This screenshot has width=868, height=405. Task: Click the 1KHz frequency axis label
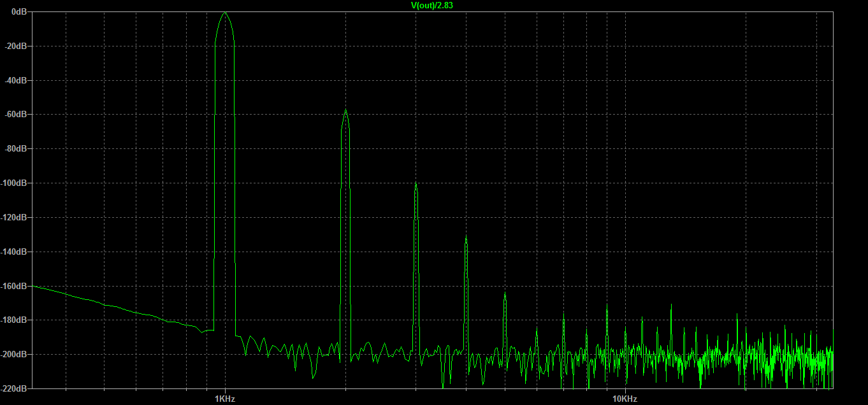pyautogui.click(x=225, y=399)
